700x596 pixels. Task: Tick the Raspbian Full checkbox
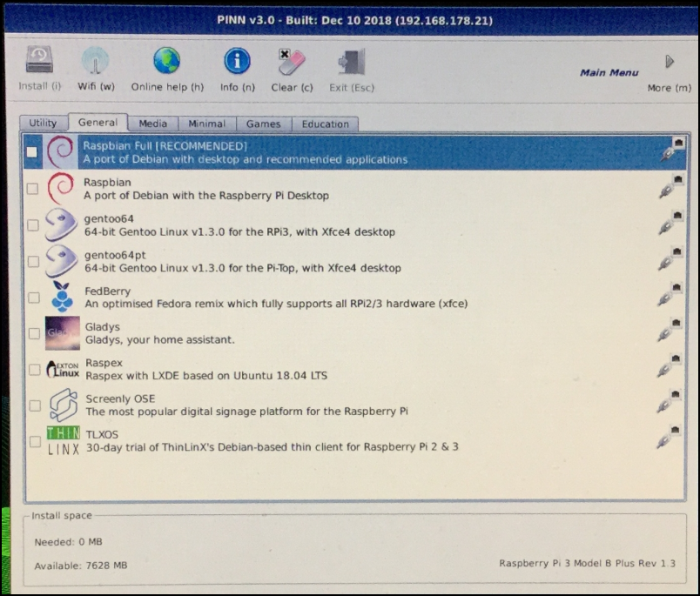point(31,152)
